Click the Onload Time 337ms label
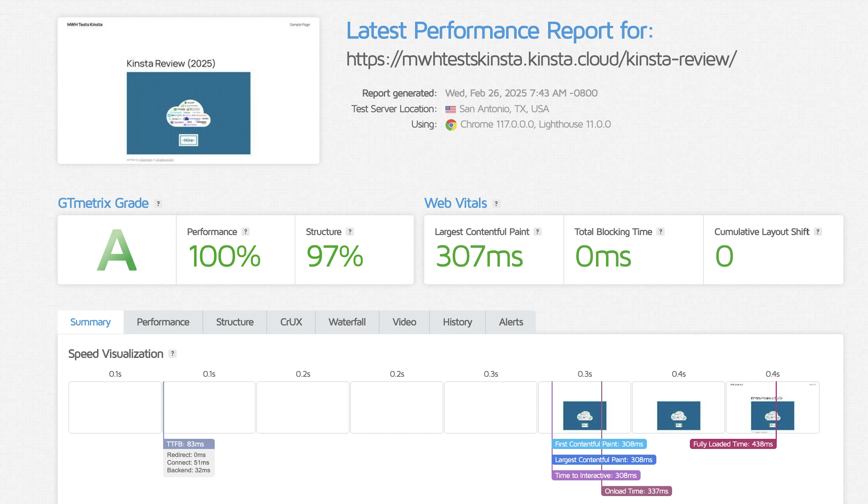This screenshot has height=504, width=868. pos(636,491)
